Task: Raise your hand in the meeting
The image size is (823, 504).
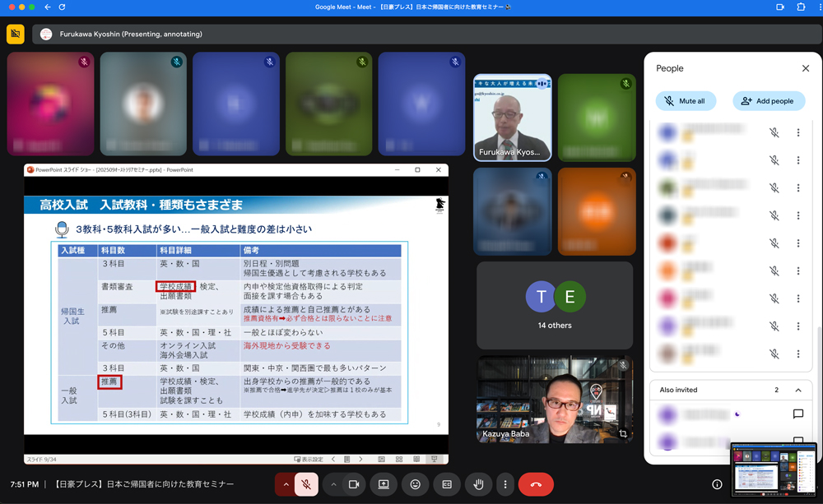Action: click(x=478, y=484)
